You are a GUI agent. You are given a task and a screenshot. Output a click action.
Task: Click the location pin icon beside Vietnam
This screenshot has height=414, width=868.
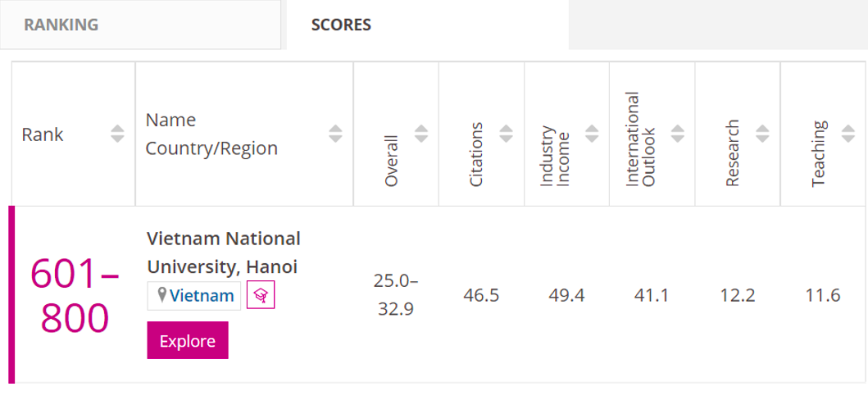click(x=161, y=295)
